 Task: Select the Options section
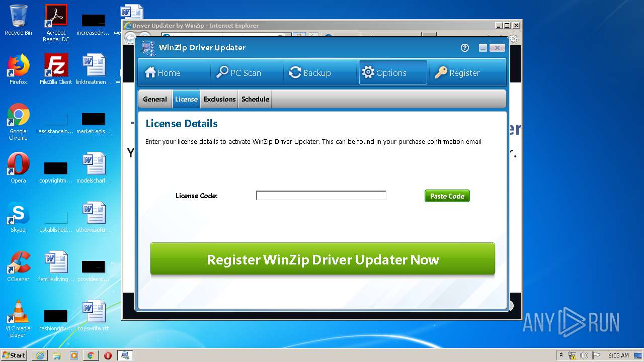click(x=393, y=73)
